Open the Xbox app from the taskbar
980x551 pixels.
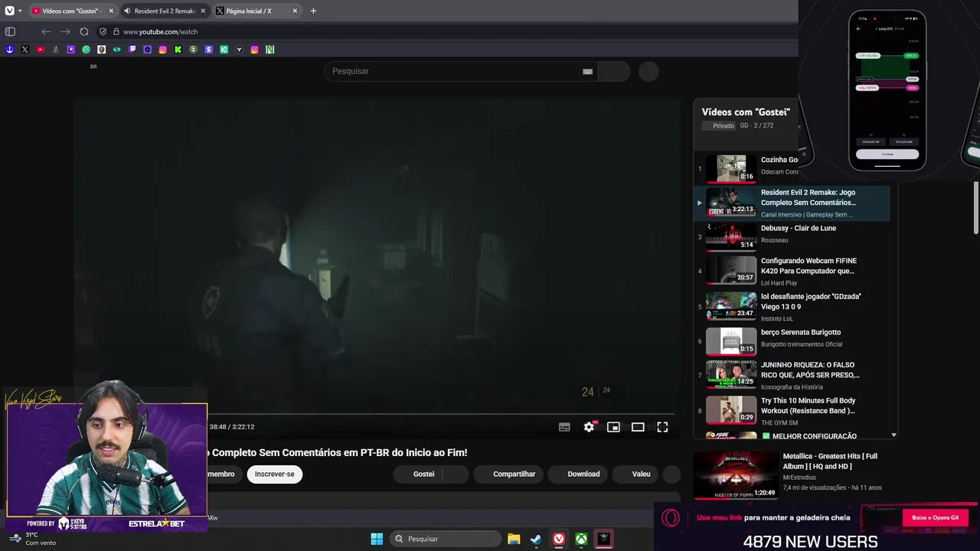pyautogui.click(x=582, y=539)
